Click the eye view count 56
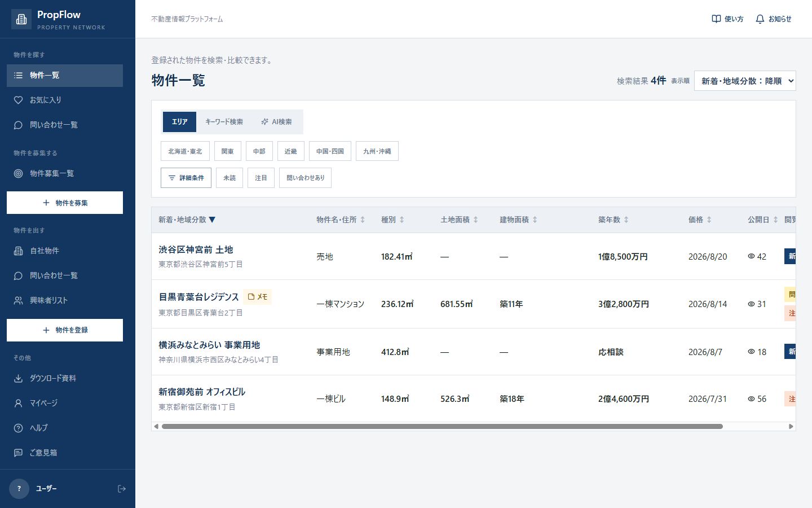The width and height of the screenshot is (812, 508). coord(757,399)
